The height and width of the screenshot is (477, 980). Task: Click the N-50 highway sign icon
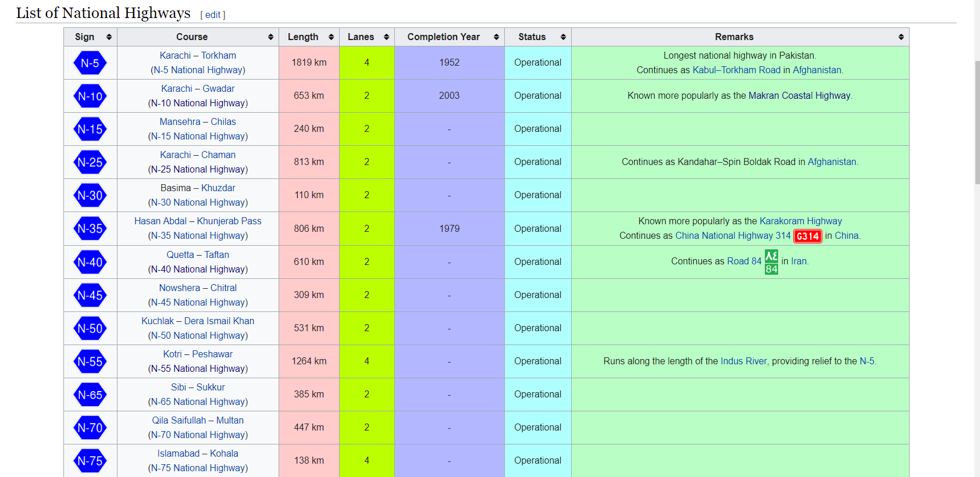click(x=90, y=328)
